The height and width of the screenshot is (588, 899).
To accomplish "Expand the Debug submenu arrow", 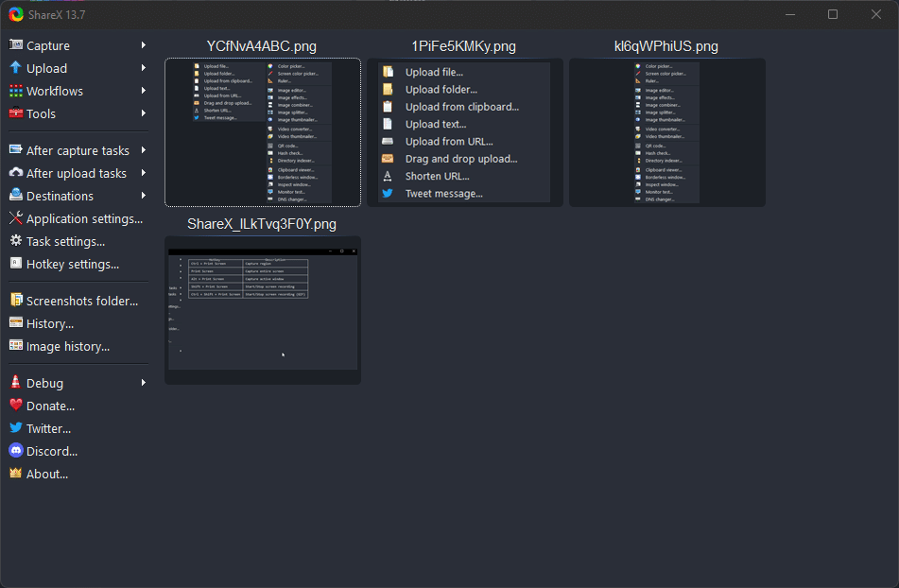I will (x=144, y=383).
